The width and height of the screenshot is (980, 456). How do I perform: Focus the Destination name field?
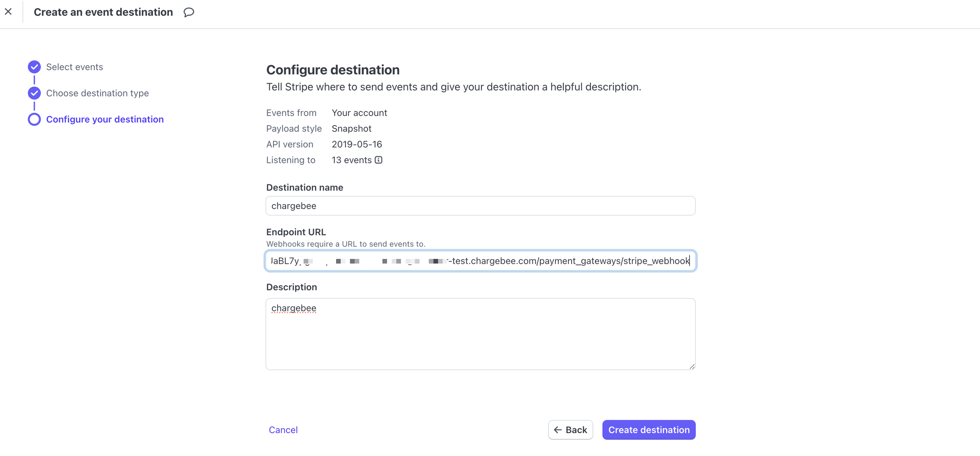tap(480, 206)
